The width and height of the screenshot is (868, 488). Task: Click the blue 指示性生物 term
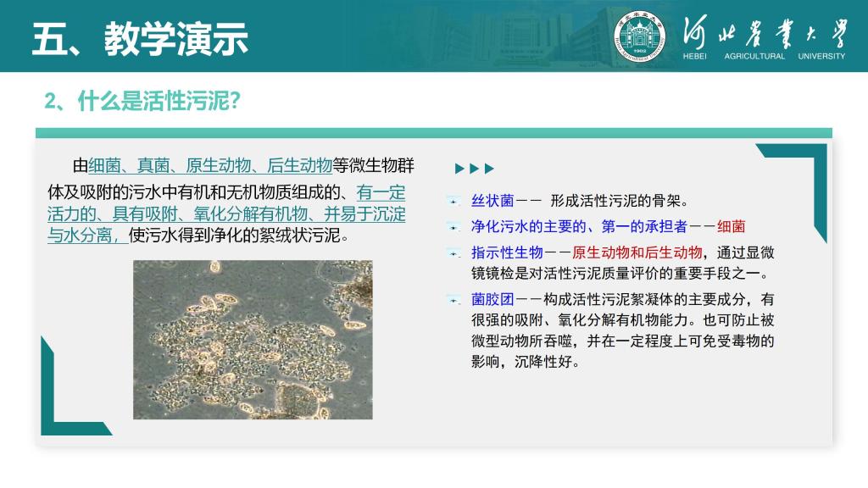[x=507, y=252]
